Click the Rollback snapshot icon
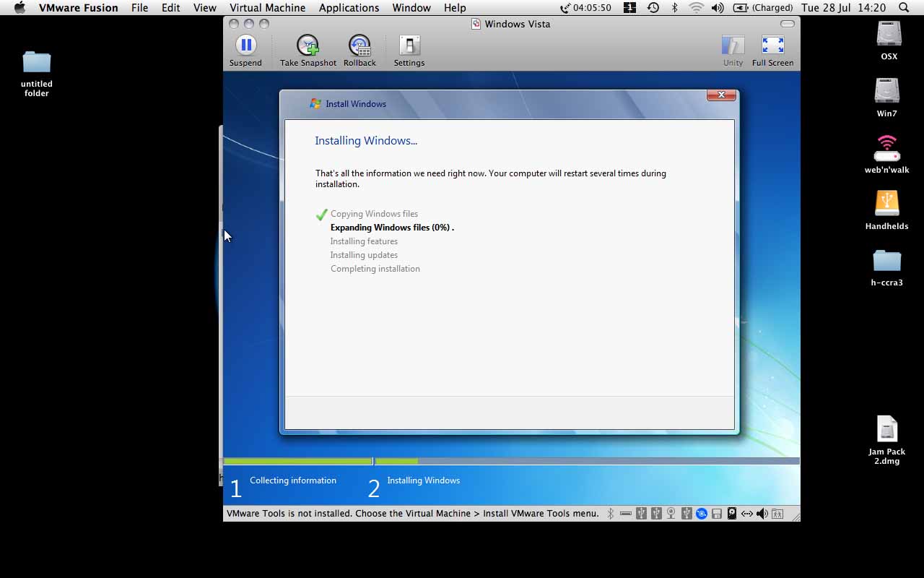Screen dimensions: 924x578 click(x=359, y=46)
